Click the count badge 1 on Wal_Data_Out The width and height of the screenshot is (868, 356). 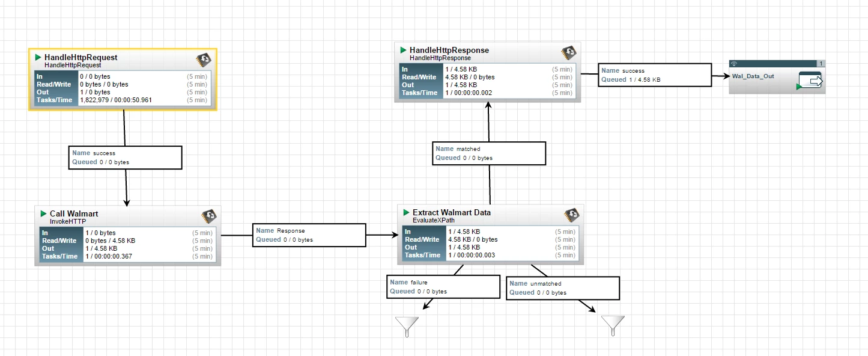click(x=821, y=64)
